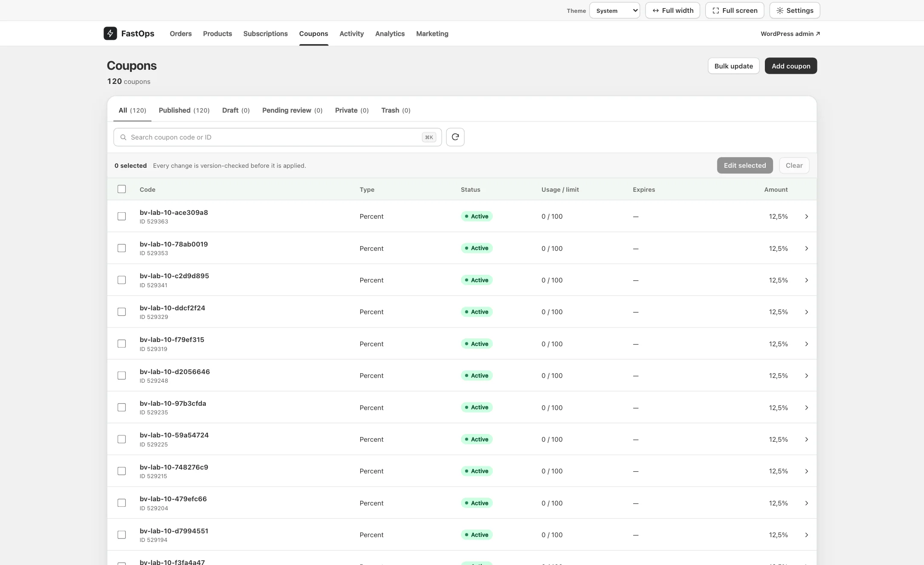Check the box for bv-lab-10-d7994551
924x565 pixels.
click(122, 535)
